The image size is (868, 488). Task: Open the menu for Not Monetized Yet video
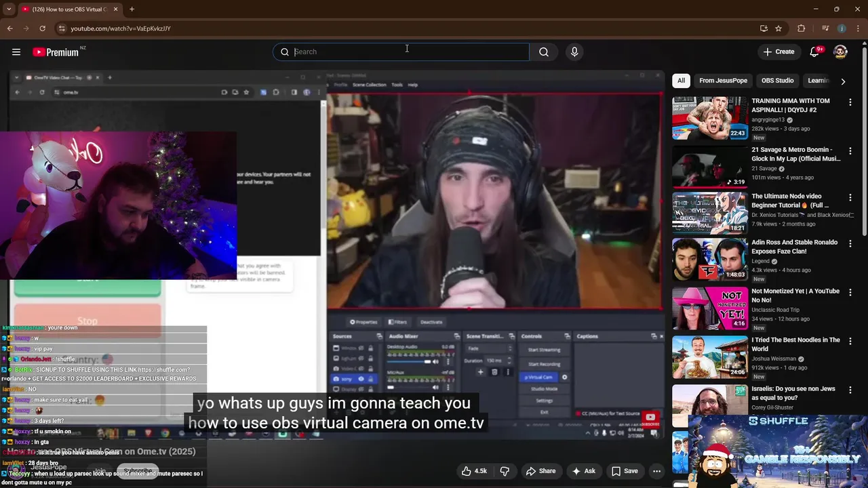[850, 293]
